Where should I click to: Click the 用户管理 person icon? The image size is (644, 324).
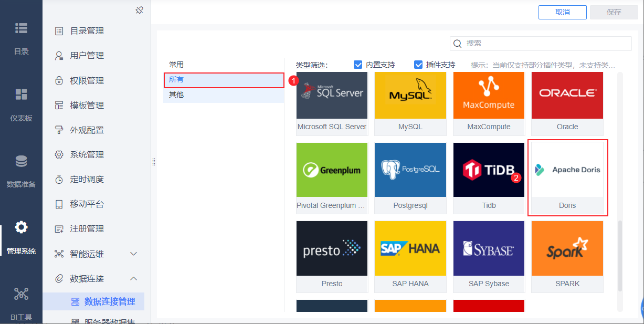pos(59,56)
